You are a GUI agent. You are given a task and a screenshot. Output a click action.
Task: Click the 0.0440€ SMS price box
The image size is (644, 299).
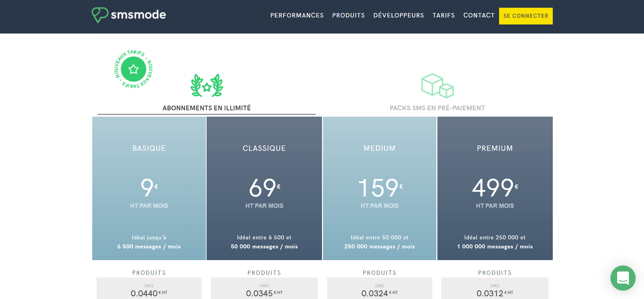tap(149, 290)
